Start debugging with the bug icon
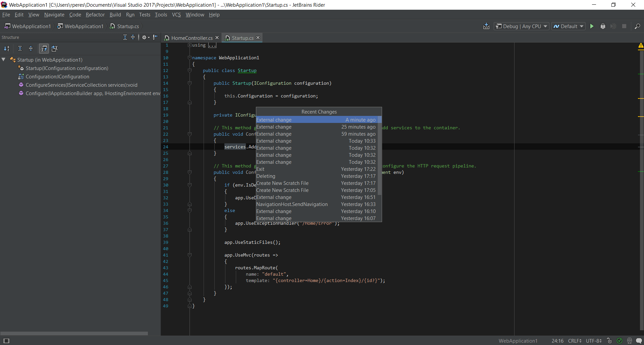644x345 pixels. 603,26
